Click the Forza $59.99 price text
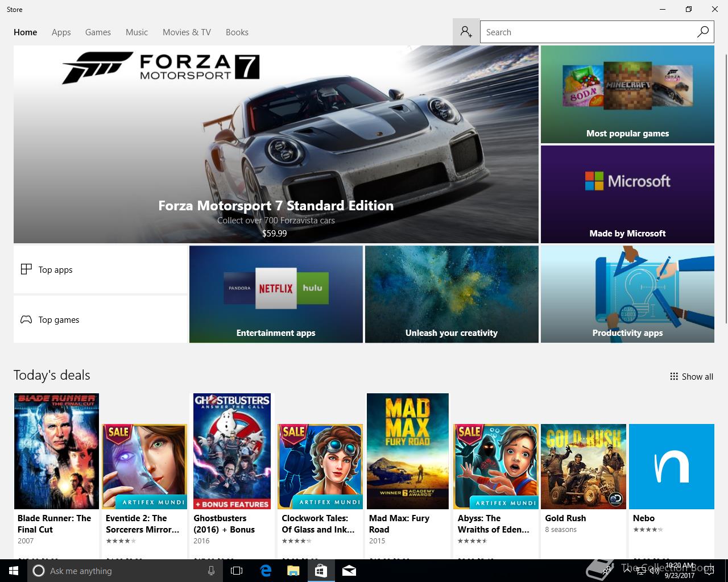Screen dimensions: 728x582 [x=275, y=233]
